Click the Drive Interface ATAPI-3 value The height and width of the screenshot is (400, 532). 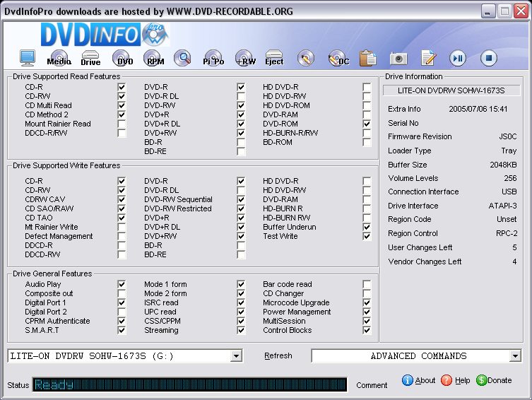point(502,206)
